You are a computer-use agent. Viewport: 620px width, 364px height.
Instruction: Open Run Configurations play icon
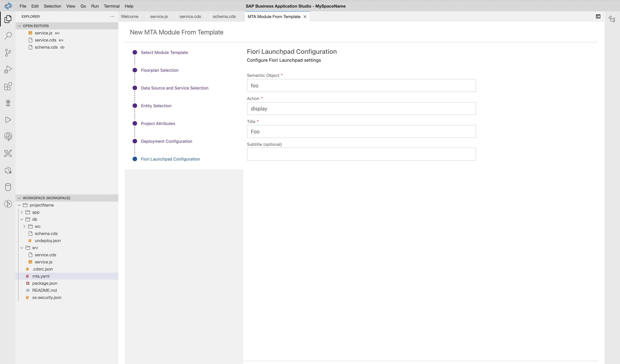[8, 120]
